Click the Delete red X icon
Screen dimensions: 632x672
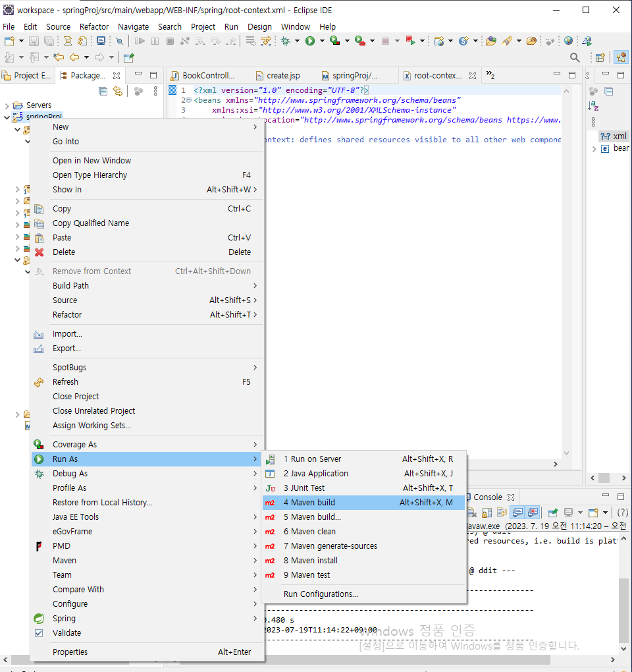pos(39,252)
